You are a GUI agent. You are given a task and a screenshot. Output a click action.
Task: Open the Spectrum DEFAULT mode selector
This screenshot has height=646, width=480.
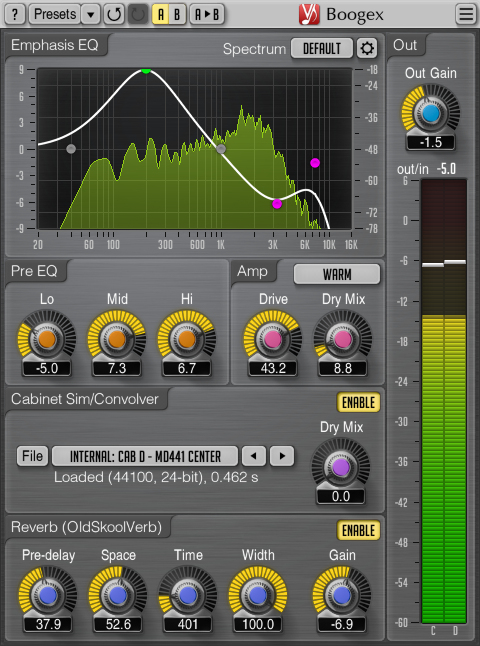pyautogui.click(x=322, y=49)
